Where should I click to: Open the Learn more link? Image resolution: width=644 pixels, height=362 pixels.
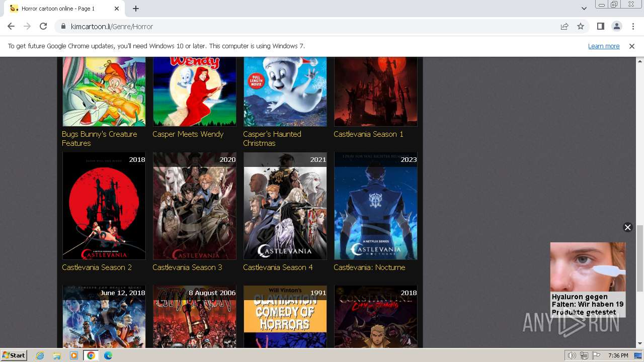[x=604, y=46]
